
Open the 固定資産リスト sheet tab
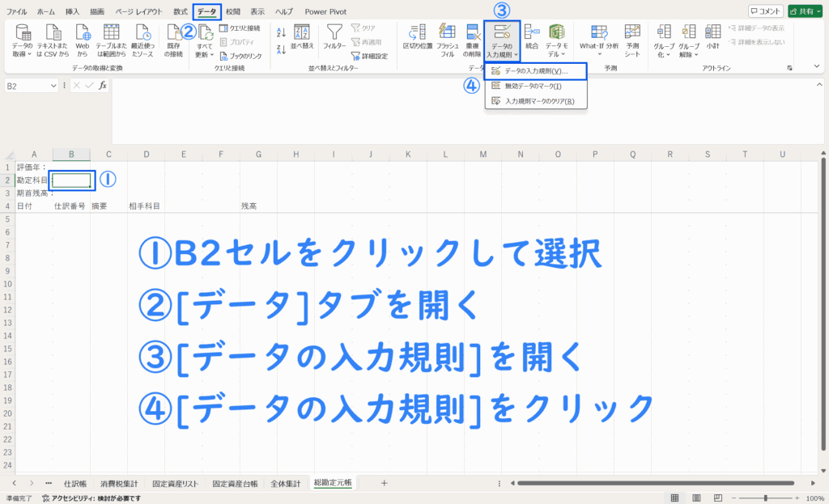point(175,484)
